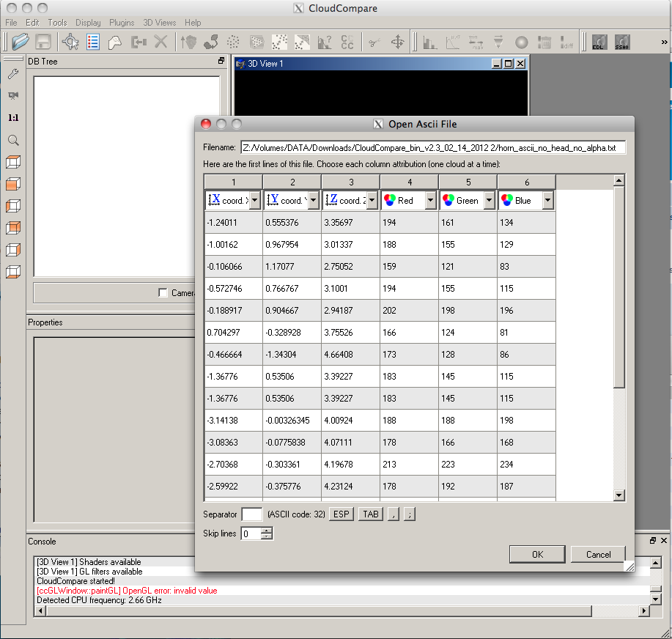Activate the 1:1 zoom sidebar icon
672x639 pixels.
[x=14, y=117]
